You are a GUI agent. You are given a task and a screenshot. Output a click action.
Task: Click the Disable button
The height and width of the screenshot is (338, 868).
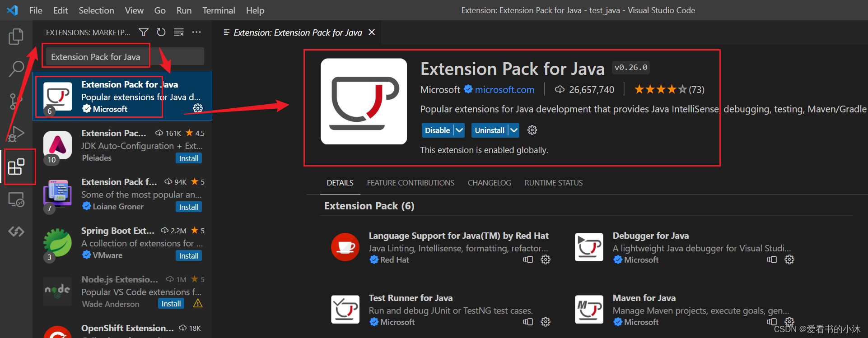pos(437,130)
